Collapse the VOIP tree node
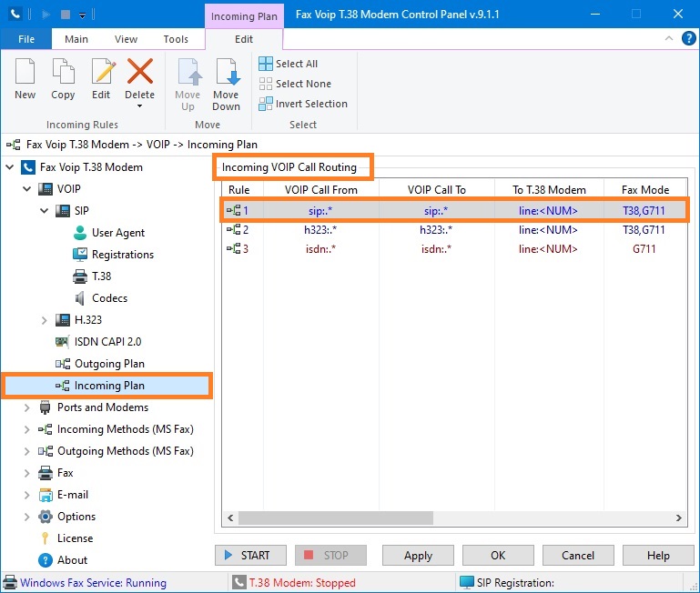 coord(27,189)
